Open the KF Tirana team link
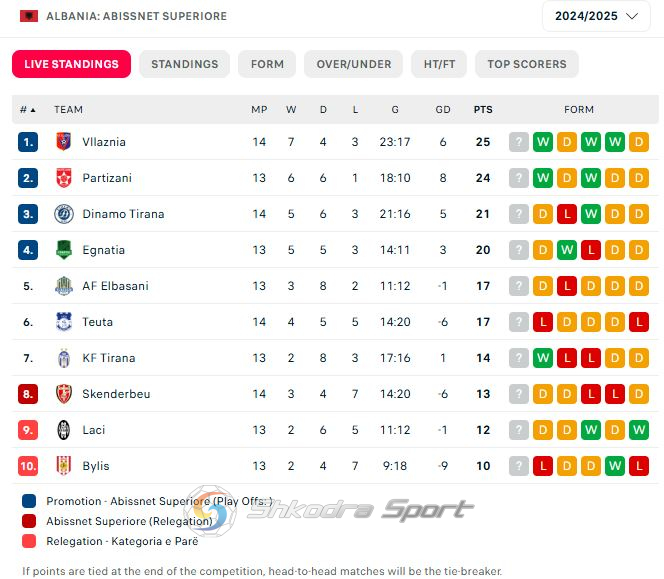Image resolution: width=664 pixels, height=579 pixels. pyautogui.click(x=109, y=358)
